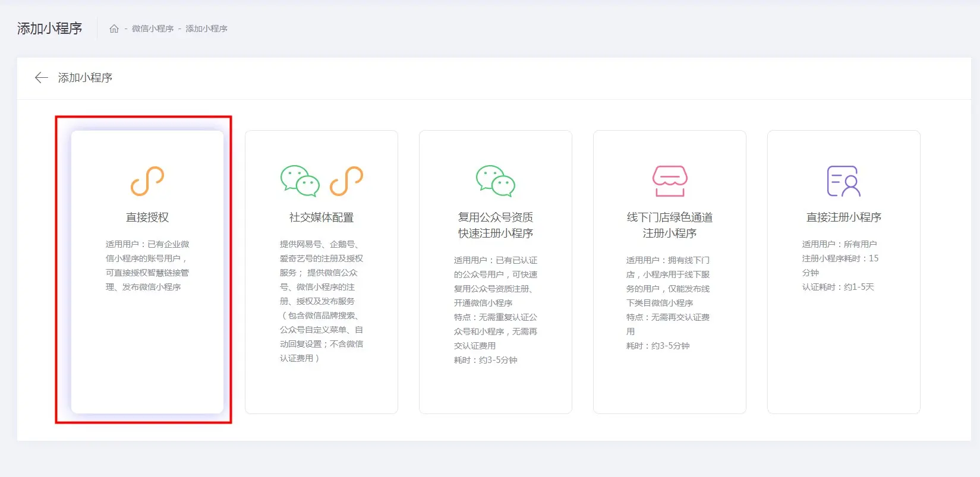Screen dimensions: 980x477
Task: Choose the 复用公众号资质快速注册小程序 title
Action: (x=495, y=225)
